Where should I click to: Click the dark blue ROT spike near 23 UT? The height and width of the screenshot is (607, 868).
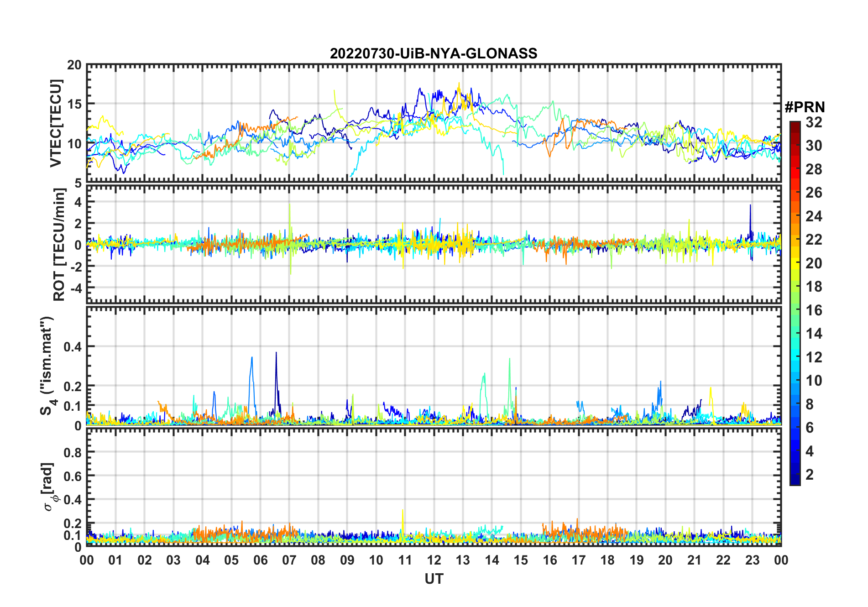pyautogui.click(x=750, y=233)
